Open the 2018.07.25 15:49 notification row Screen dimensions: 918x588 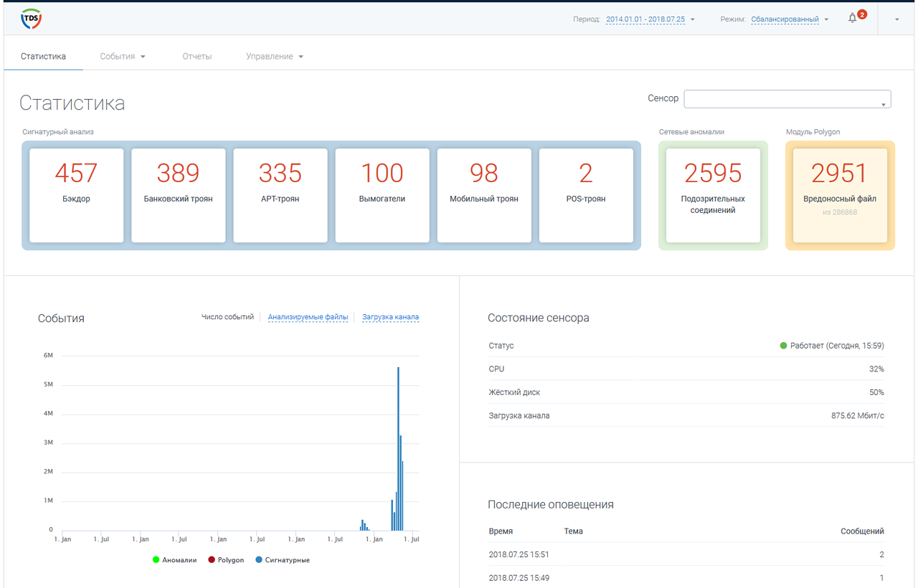[x=686, y=577]
